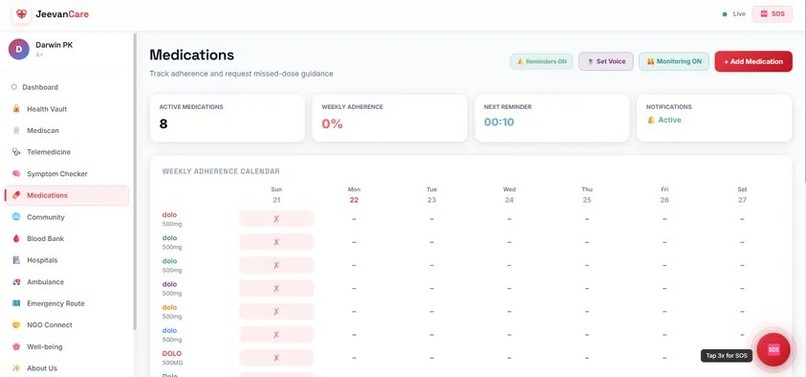Viewport: 806px width, 377px height.
Task: Open Hospitals label in sidebar
Action: [x=42, y=260]
